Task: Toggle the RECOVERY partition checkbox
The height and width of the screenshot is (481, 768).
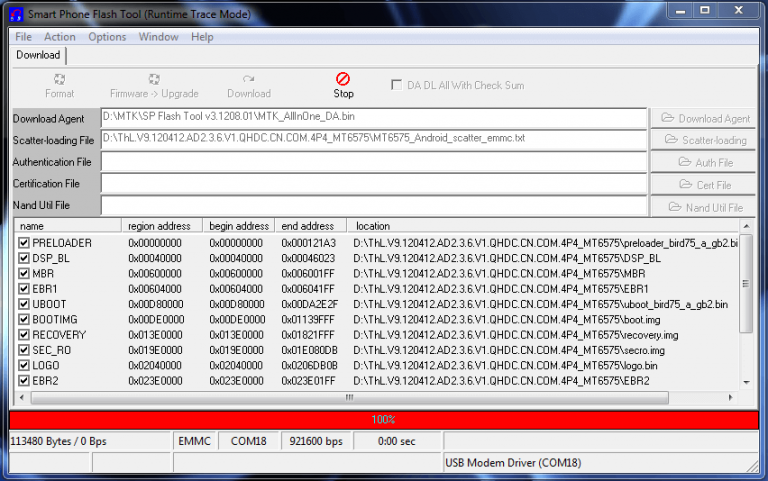Action: pos(24,335)
